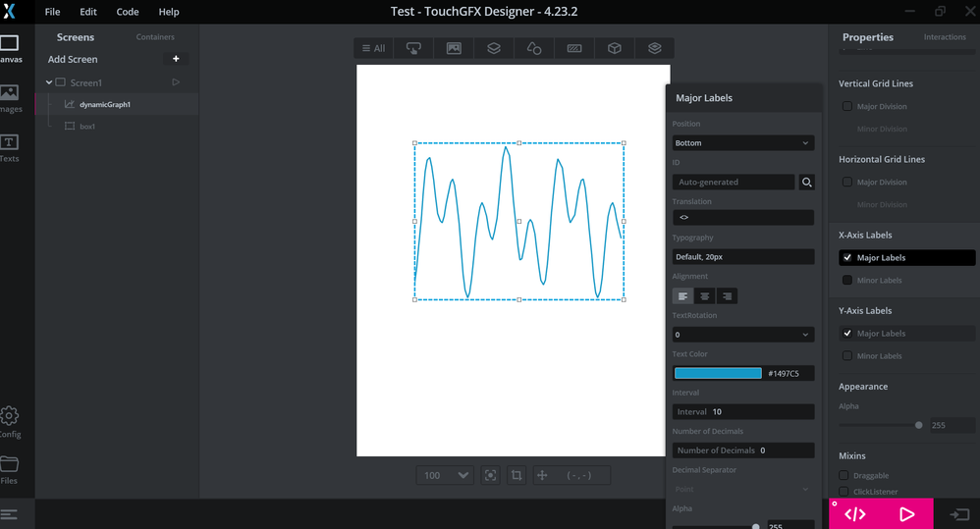The height and width of the screenshot is (529, 980).
Task: Open the Edit menu
Action: [88, 12]
